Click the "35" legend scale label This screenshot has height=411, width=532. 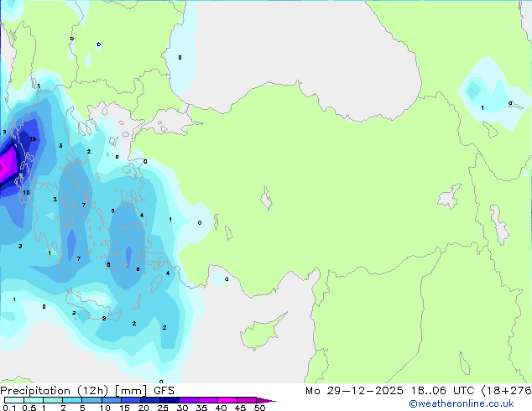[201, 408]
